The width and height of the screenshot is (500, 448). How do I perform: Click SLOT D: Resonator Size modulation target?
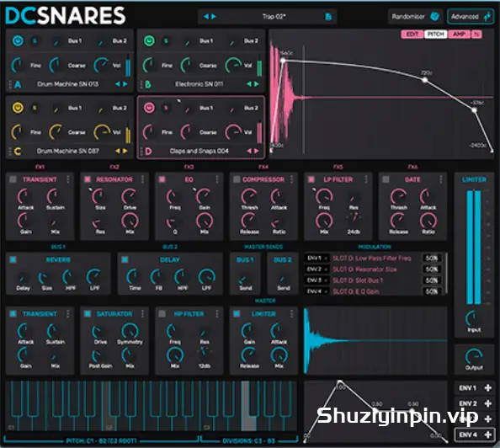click(364, 269)
